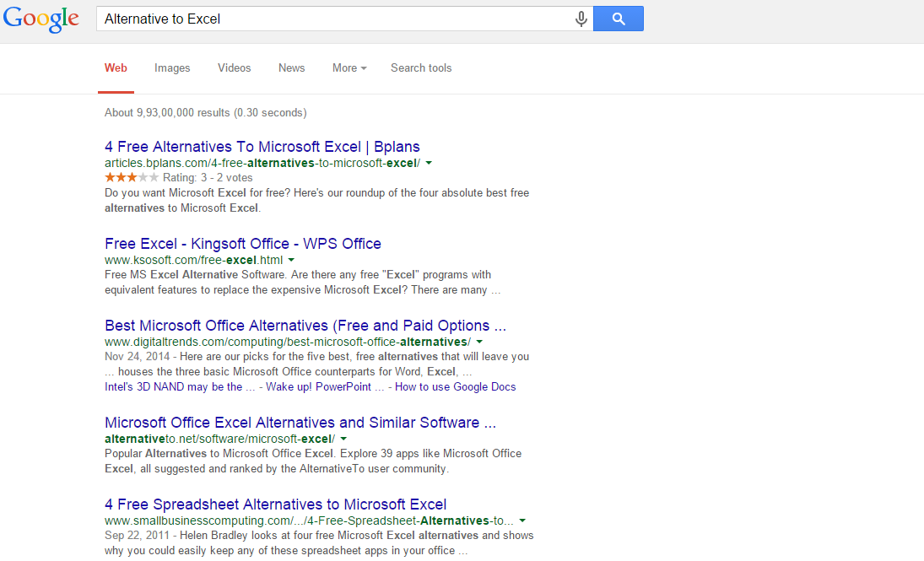
Task: Start voice search with microphone icon
Action: [581, 19]
